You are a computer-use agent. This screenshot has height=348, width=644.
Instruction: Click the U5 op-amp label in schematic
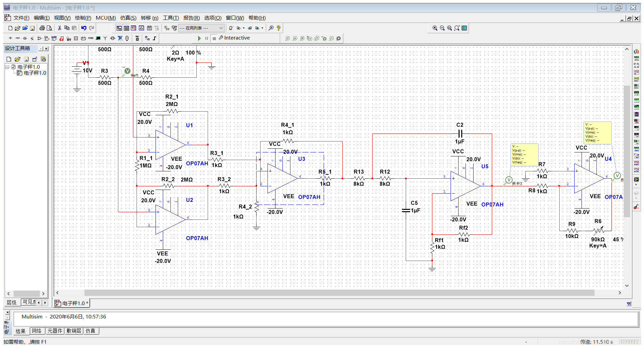coord(485,166)
